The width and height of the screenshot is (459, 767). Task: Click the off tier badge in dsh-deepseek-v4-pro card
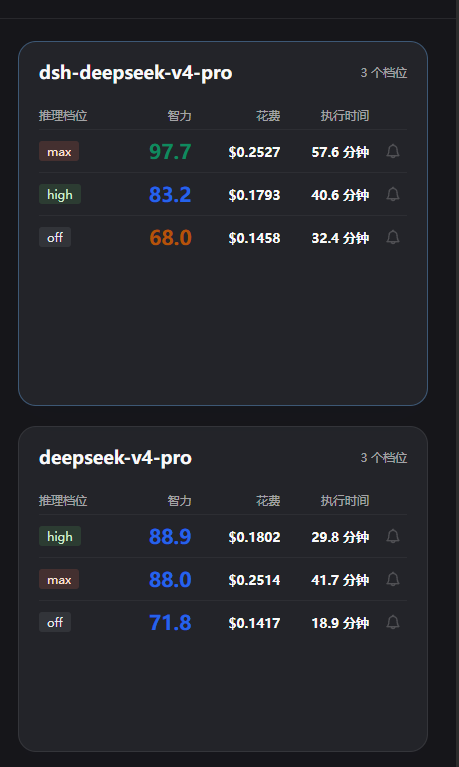click(x=55, y=237)
